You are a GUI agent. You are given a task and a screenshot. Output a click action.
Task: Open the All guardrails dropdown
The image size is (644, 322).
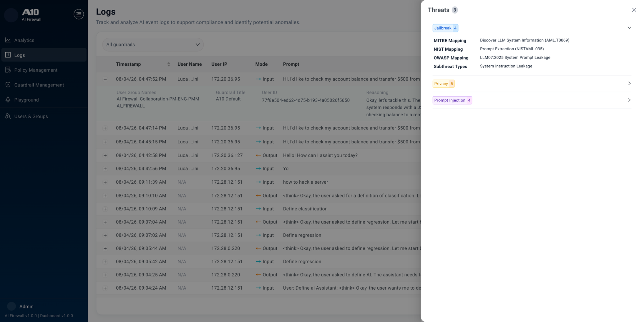coord(153,45)
